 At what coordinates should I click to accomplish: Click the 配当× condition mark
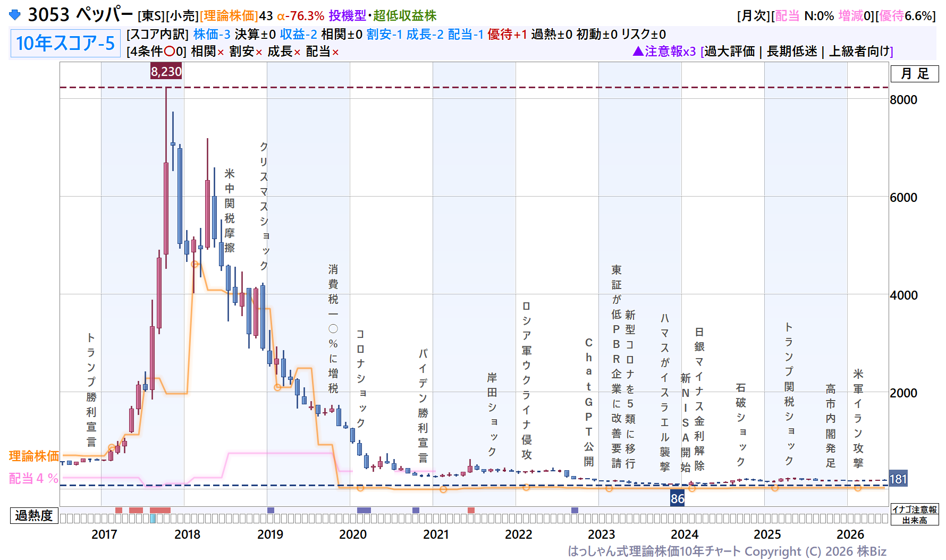pyautogui.click(x=323, y=52)
